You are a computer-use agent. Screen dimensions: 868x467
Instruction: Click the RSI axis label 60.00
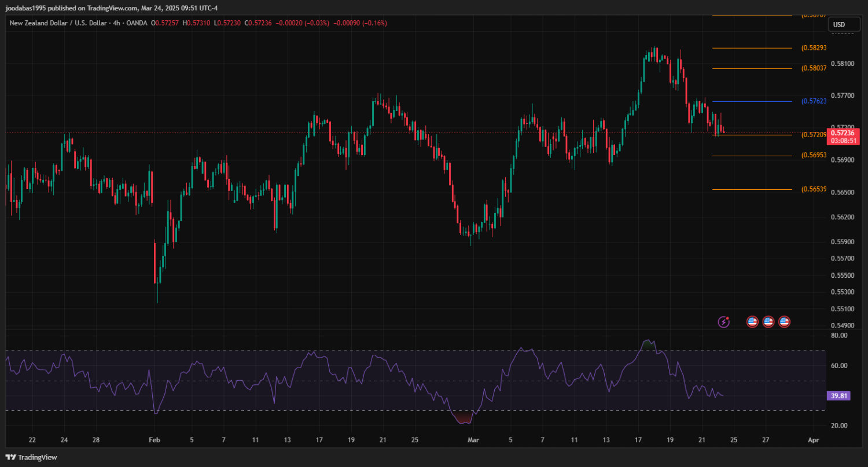click(x=839, y=366)
